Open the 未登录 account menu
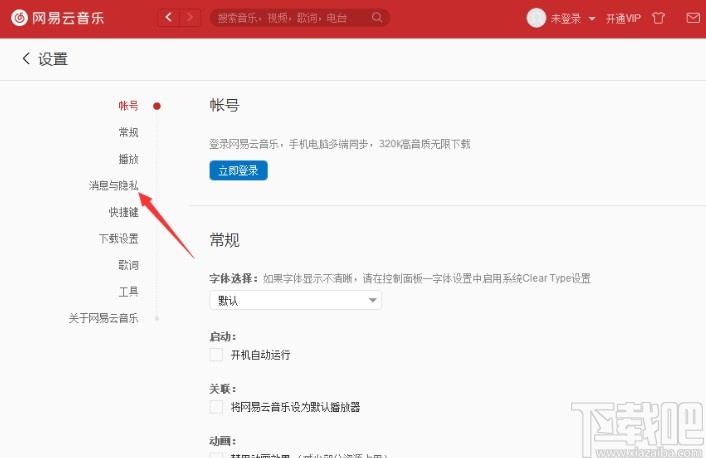This screenshot has height=458, width=706. tap(566, 18)
